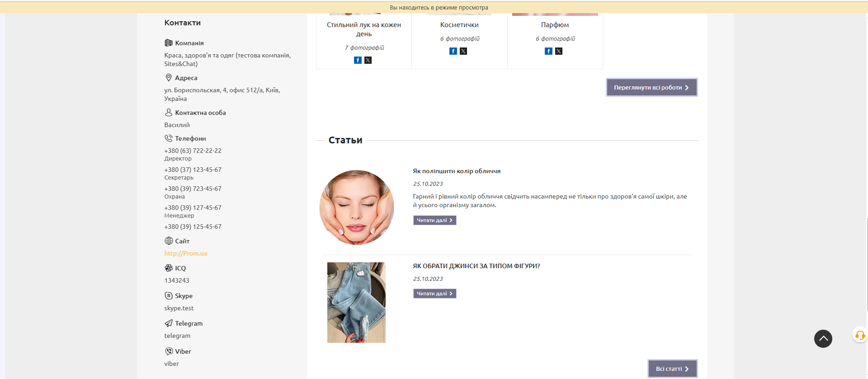The width and height of the screenshot is (868, 379).
Task: Open ЯК ОБРАТИ ДЖИНСИ ЗА ТИПОМ ФІГУРИ article
Action: [476, 266]
